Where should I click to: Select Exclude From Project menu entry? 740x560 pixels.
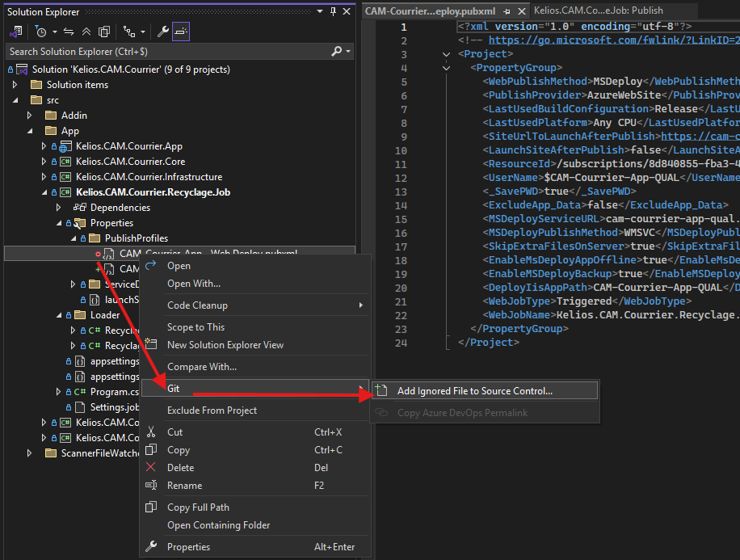[x=212, y=411]
